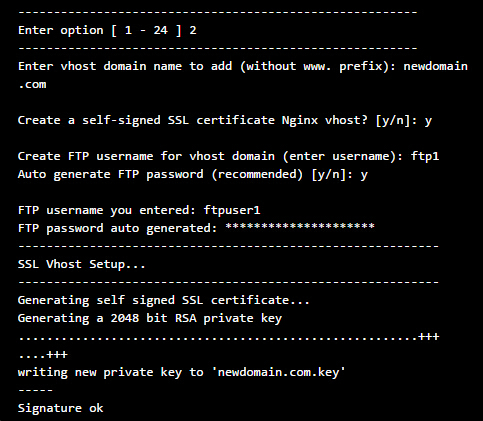483x421 pixels.
Task: Click 'Generating self signed SSL certificate...' line
Action: [164, 300]
